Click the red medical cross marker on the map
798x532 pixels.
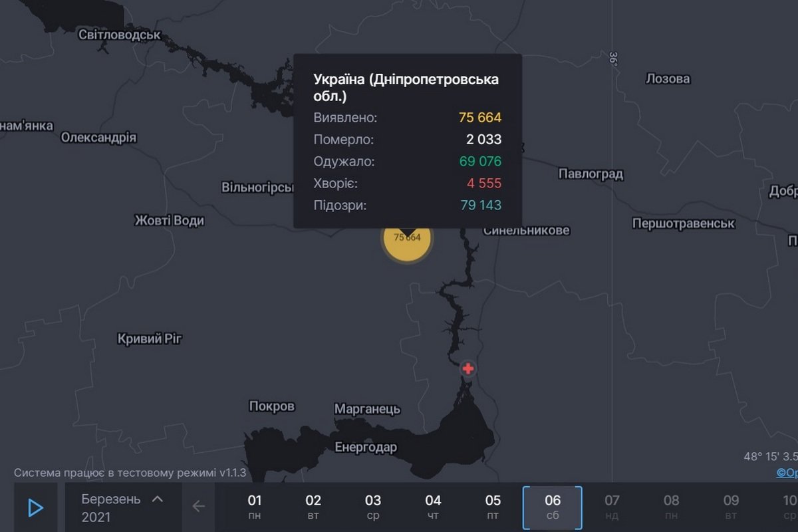coord(467,366)
